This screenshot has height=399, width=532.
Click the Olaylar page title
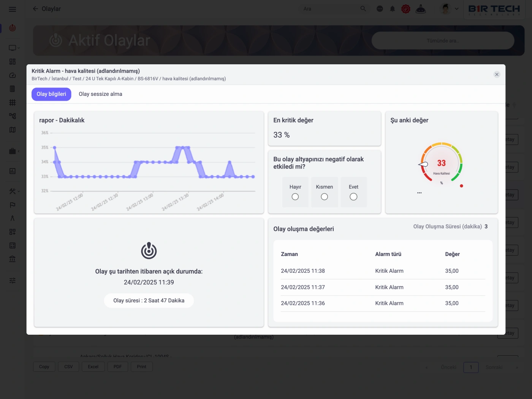pyautogui.click(x=51, y=9)
